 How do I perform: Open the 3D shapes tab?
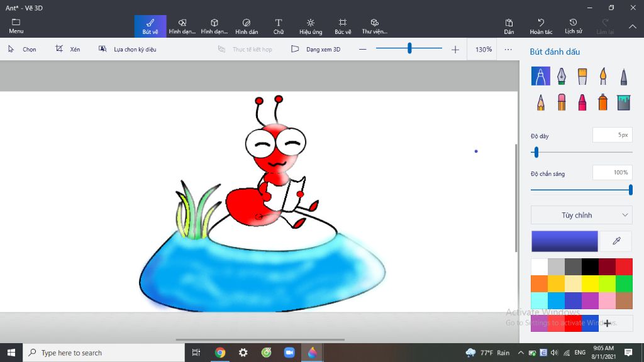[214, 26]
